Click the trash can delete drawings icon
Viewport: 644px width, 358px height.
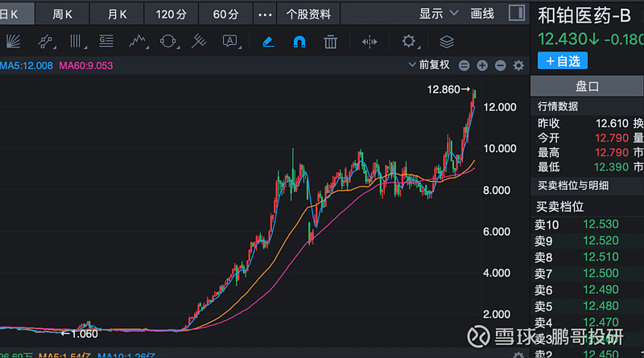[330, 42]
